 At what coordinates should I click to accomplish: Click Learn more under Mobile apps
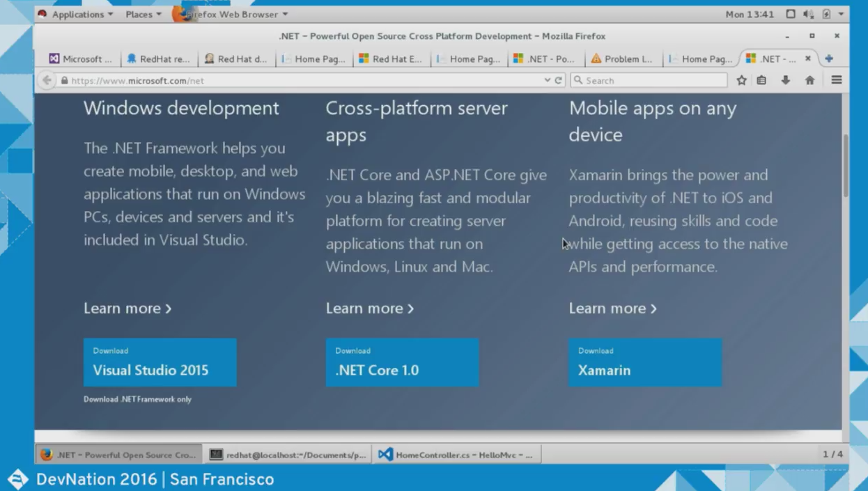coord(612,309)
